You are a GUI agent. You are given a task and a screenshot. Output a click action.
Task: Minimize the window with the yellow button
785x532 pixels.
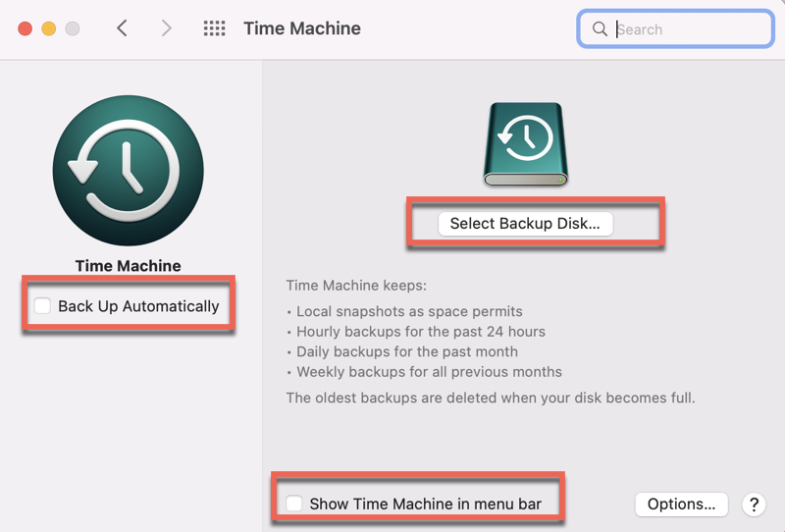point(49,28)
